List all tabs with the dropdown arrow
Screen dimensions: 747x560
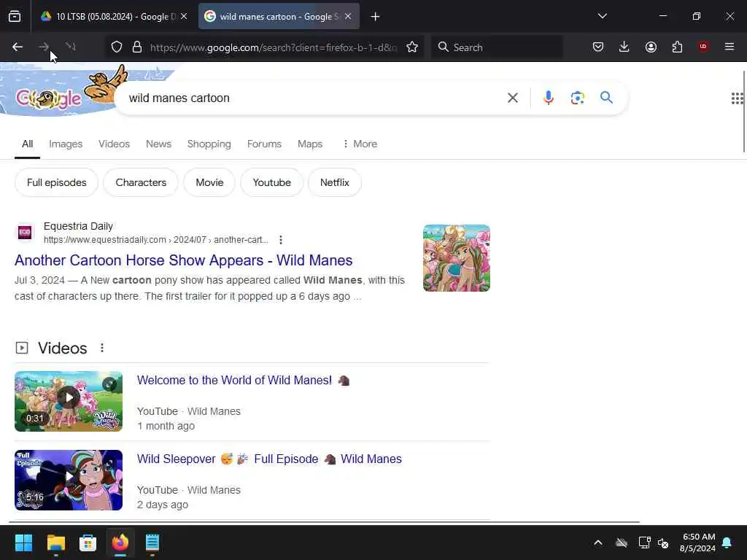pyautogui.click(x=602, y=16)
